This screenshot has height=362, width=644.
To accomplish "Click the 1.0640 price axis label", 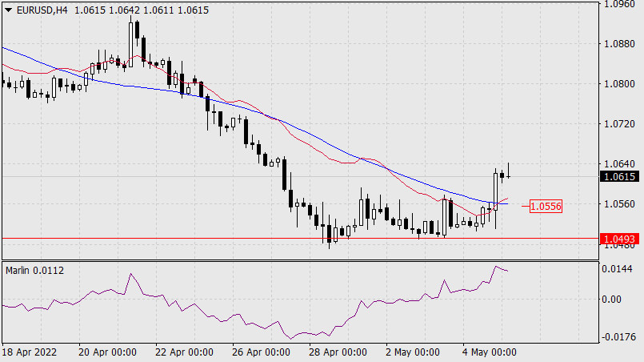I will tap(619, 163).
